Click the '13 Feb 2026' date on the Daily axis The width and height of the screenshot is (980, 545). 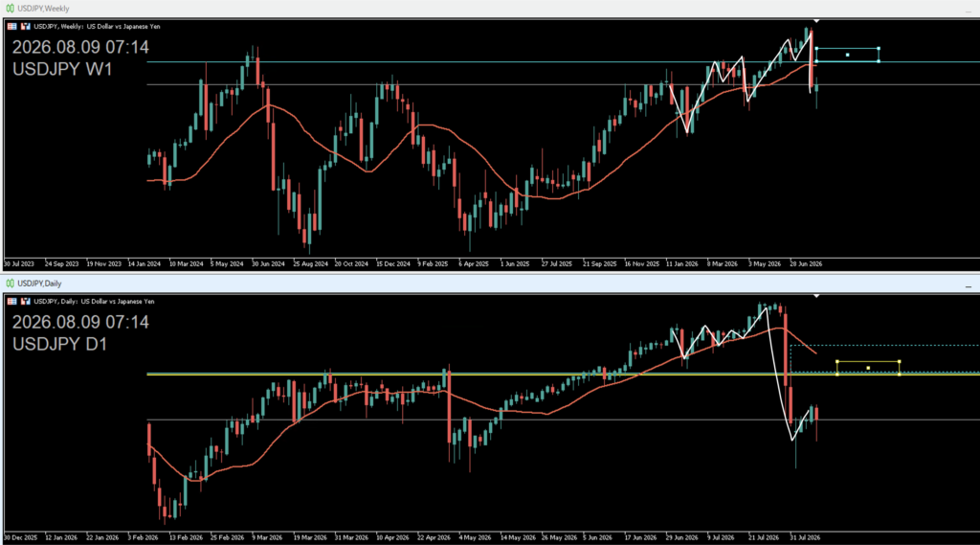(187, 537)
